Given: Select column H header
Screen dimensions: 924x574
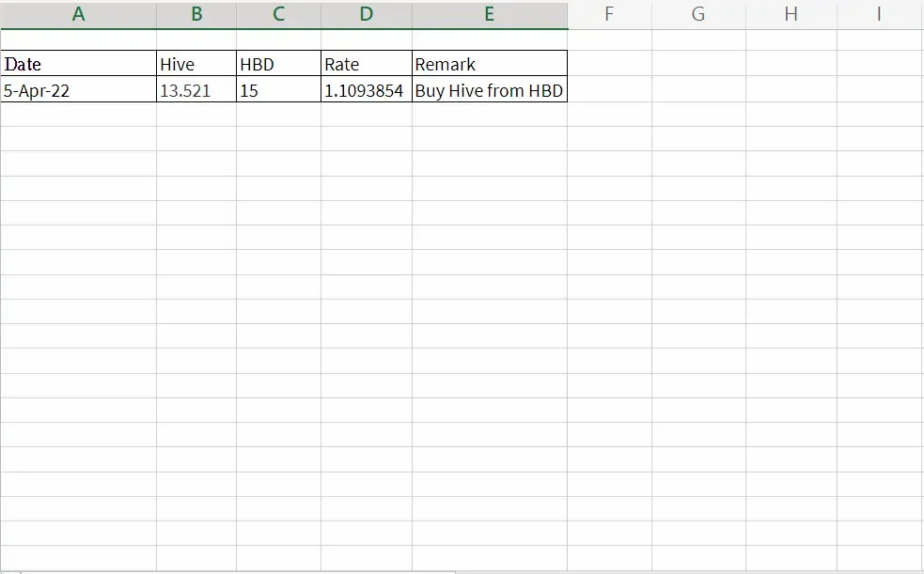Looking at the screenshot, I should [791, 14].
